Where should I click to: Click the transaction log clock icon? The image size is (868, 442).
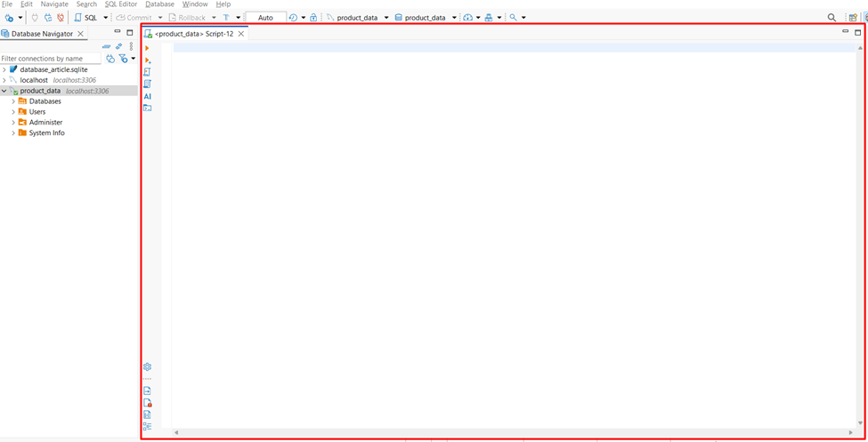(x=294, y=18)
